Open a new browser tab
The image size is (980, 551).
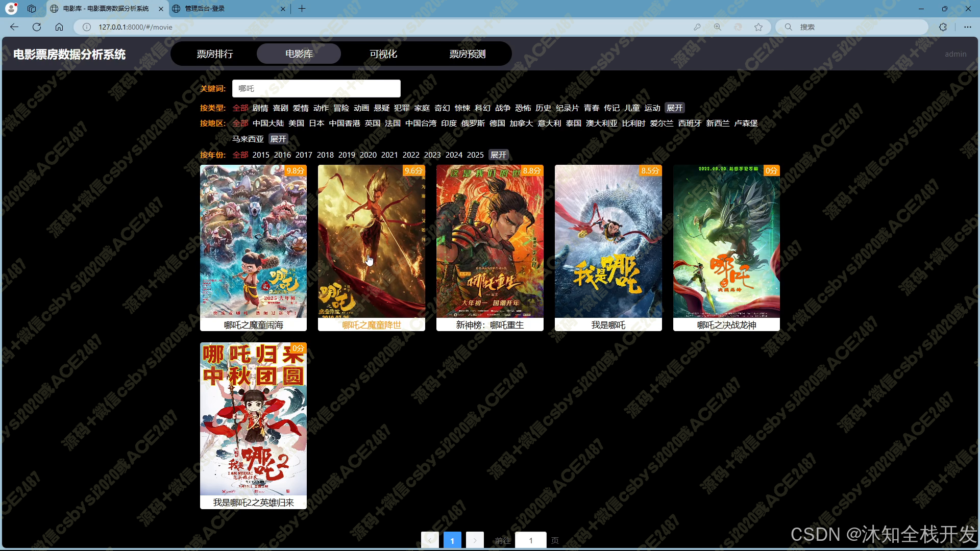coord(302,8)
